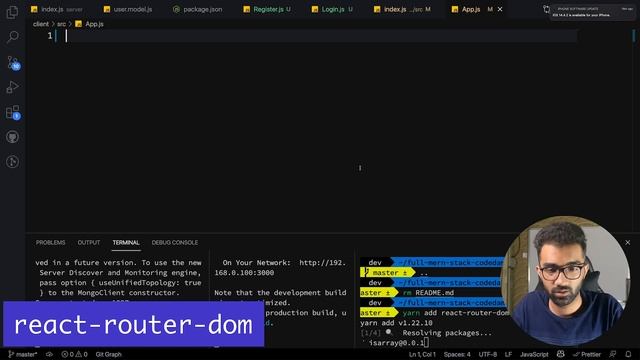Click the feedback icon in status bar
The image size is (640, 360).
tap(613, 354)
